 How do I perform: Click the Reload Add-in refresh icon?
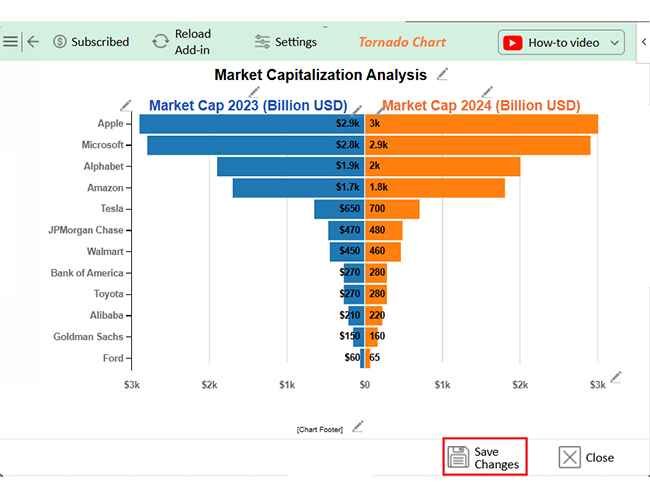160,41
